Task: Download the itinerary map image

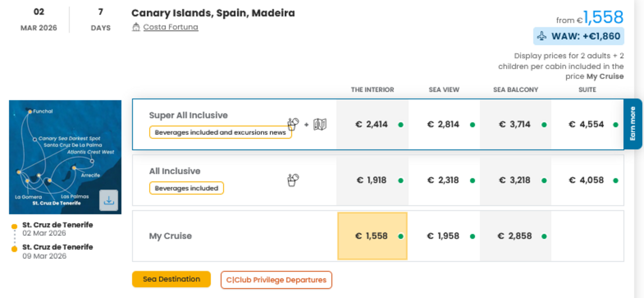Action: 109,200
